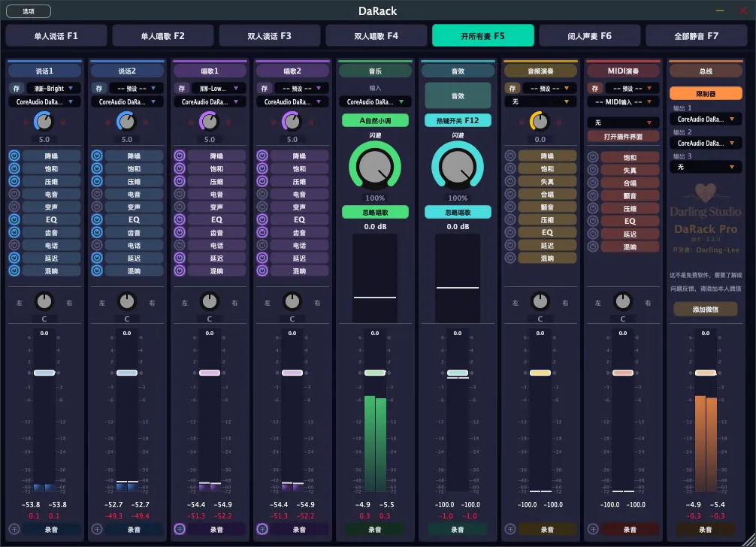Enable EQ power switch in 音频演奏

[510, 232]
